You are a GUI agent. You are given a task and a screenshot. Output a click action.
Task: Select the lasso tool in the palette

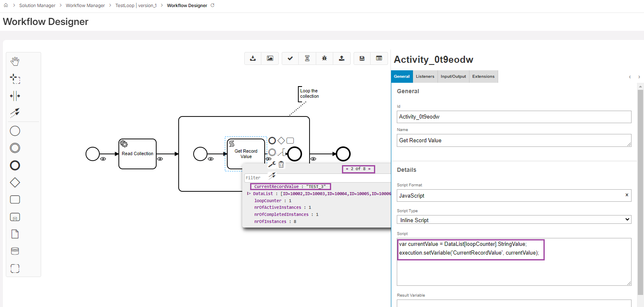[15, 79]
